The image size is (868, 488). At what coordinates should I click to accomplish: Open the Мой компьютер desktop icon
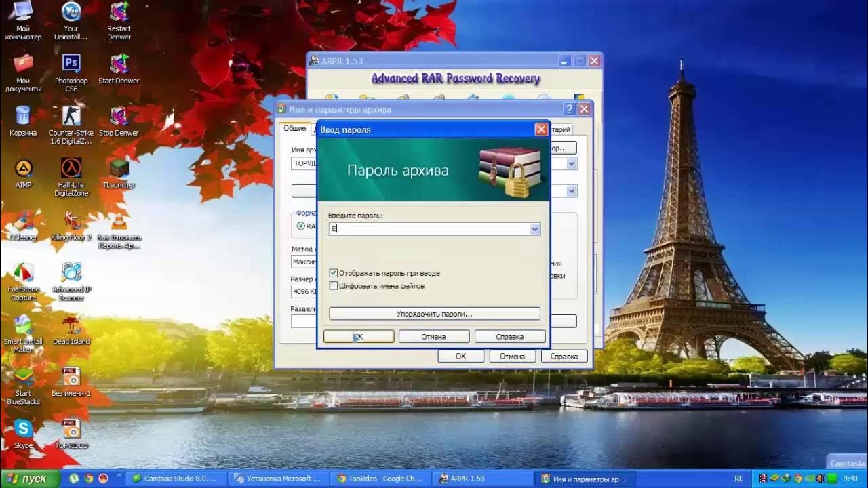click(23, 20)
